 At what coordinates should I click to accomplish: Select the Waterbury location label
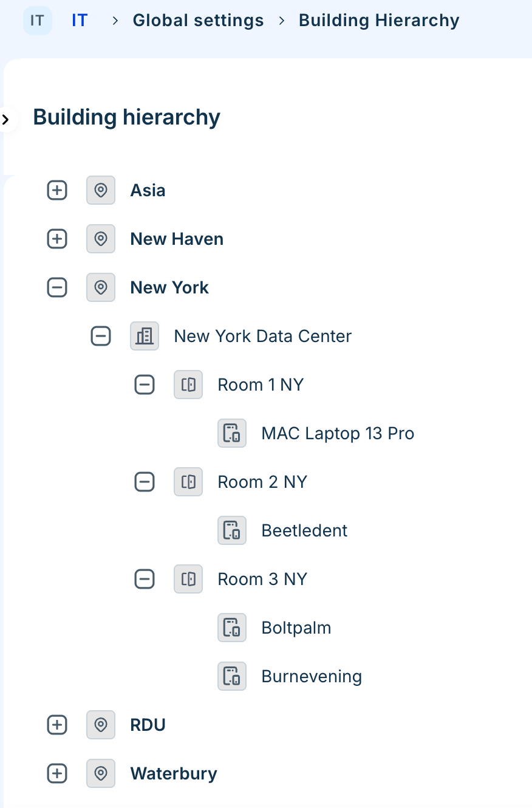174,773
